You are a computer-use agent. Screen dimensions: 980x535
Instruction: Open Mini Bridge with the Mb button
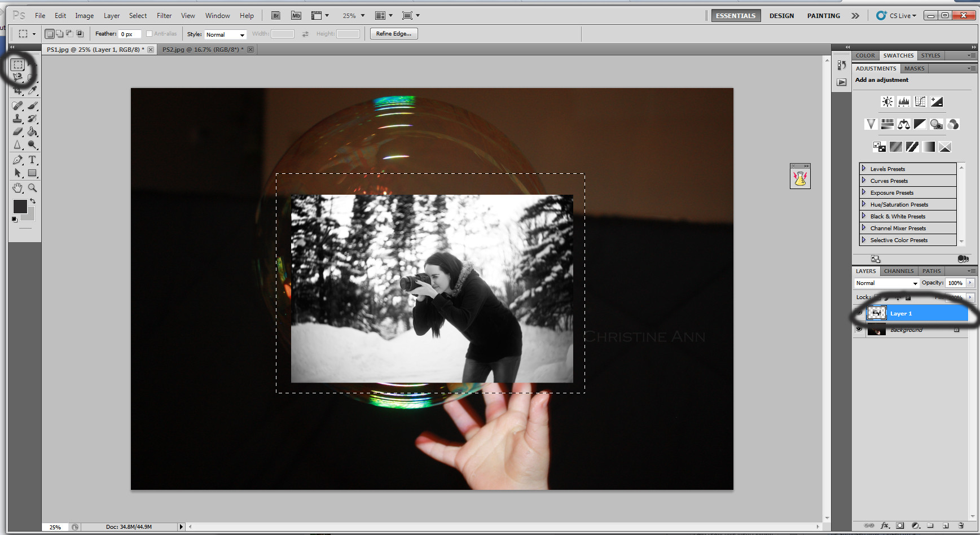click(296, 16)
